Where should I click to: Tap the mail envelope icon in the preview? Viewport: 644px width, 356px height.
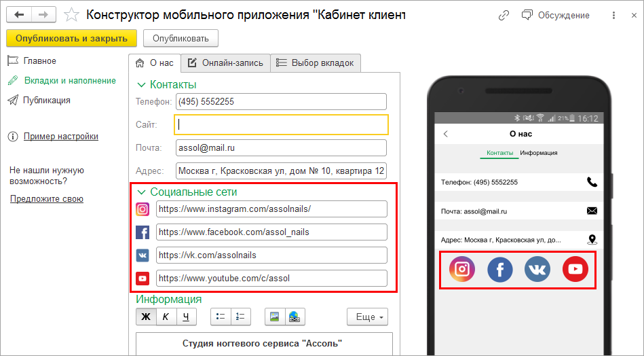(592, 211)
